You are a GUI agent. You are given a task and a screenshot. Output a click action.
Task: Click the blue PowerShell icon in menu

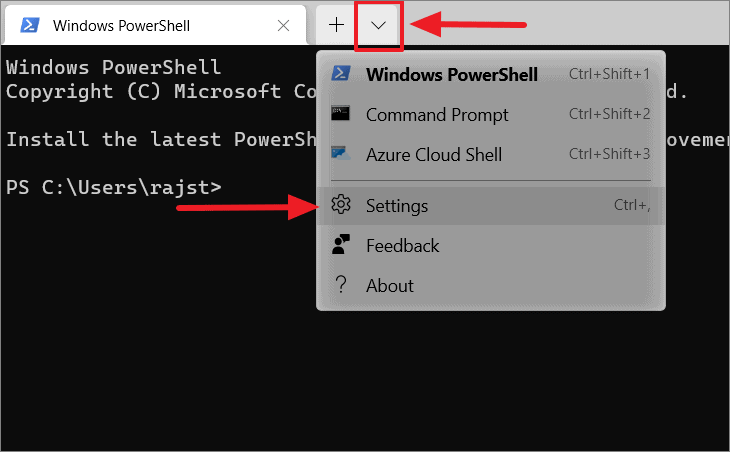point(341,74)
